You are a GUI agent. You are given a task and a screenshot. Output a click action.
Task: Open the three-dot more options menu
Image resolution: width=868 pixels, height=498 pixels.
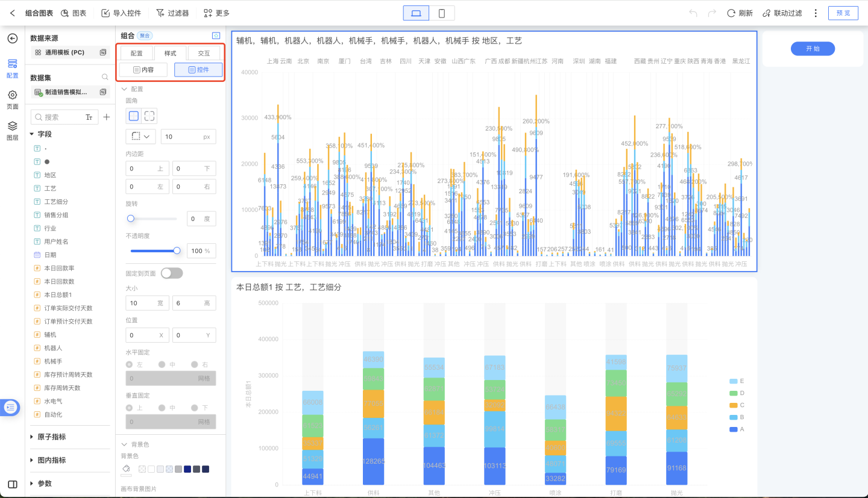click(x=816, y=13)
